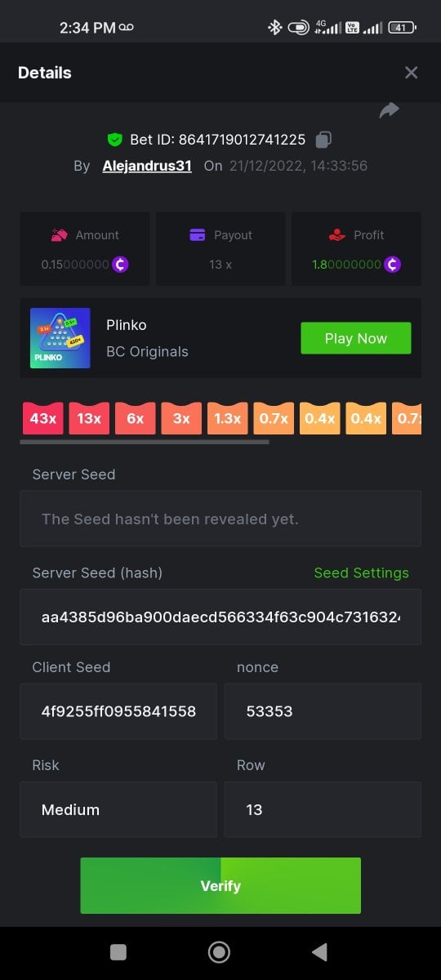441x980 pixels.
Task: Click the Verify button
Action: pyautogui.click(x=220, y=885)
